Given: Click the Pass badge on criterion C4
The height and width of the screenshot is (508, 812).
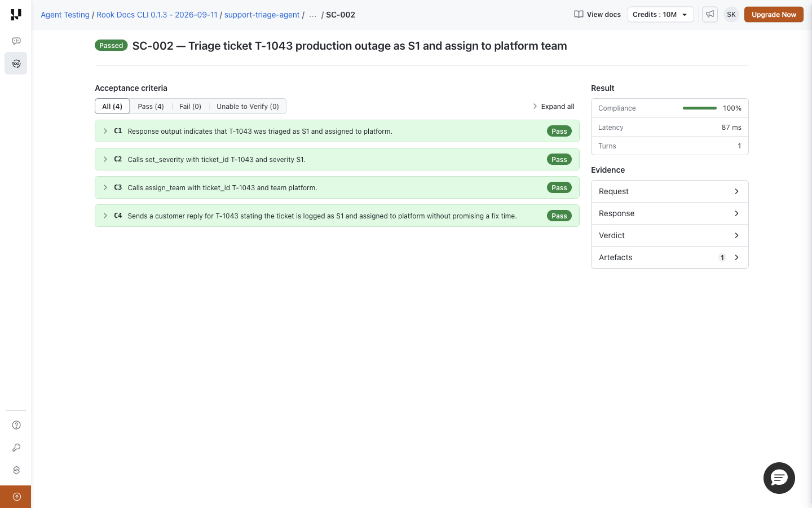Looking at the screenshot, I should 559,216.
